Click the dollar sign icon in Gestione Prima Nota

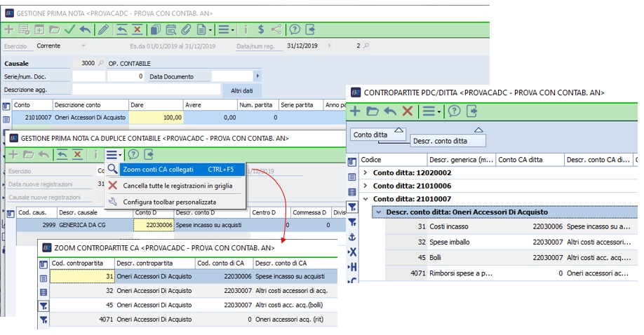point(261,29)
